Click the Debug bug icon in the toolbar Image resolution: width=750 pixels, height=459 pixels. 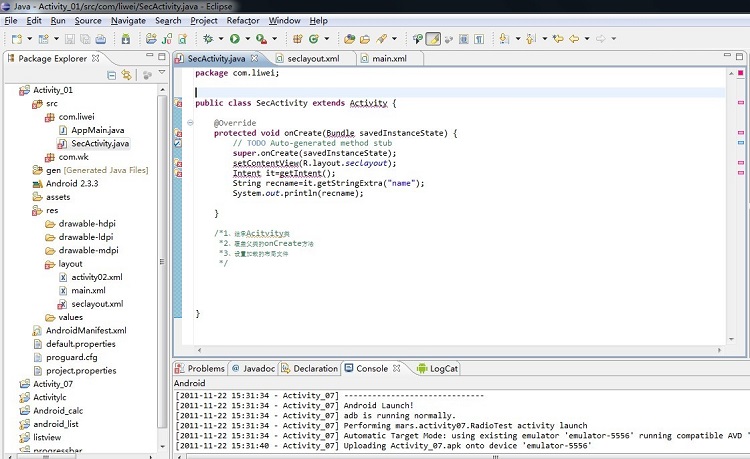click(208, 39)
